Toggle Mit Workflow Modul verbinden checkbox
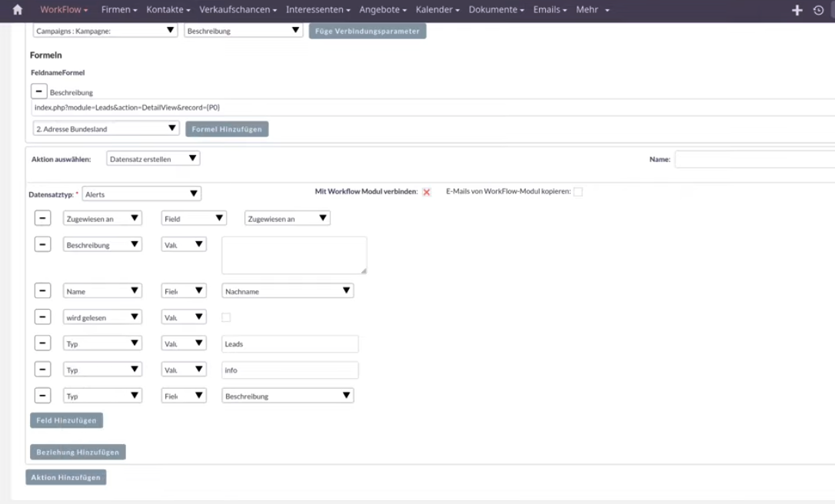Viewport: 835px width, 504px height. (x=427, y=192)
